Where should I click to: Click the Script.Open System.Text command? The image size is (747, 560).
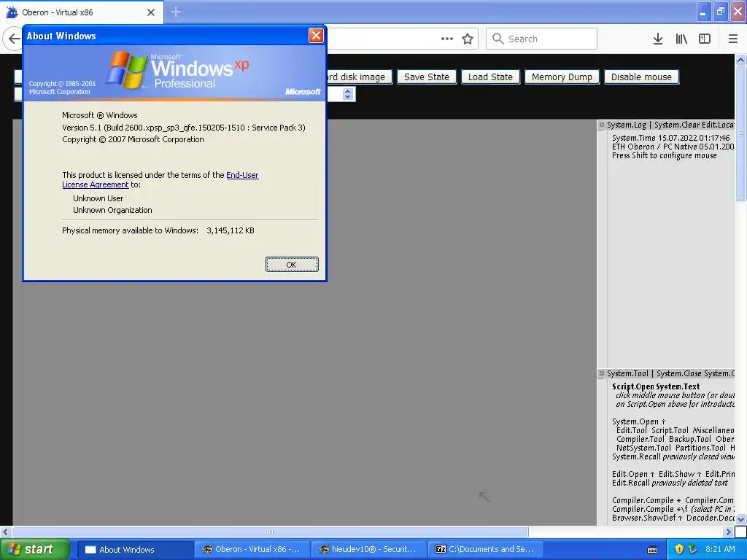click(x=656, y=386)
